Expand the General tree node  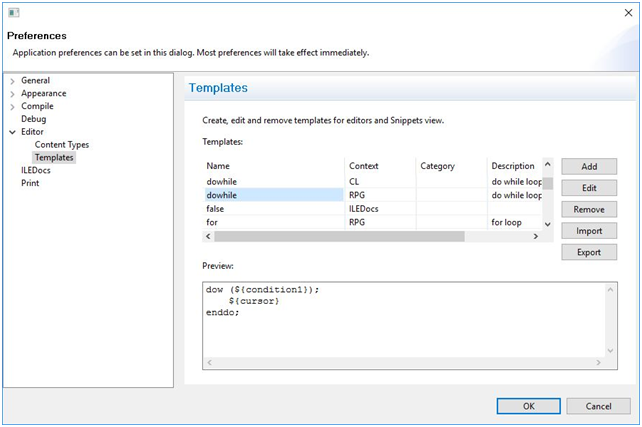[x=12, y=81]
